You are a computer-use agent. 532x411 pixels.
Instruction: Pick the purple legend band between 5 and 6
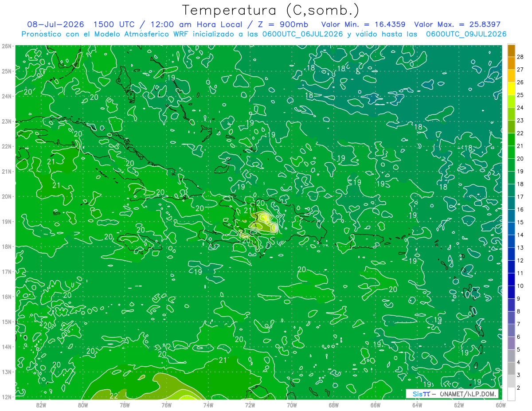coord(511,343)
